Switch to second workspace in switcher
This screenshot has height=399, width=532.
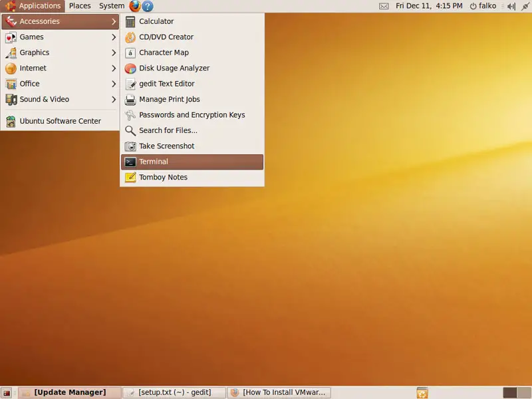tap(524, 393)
